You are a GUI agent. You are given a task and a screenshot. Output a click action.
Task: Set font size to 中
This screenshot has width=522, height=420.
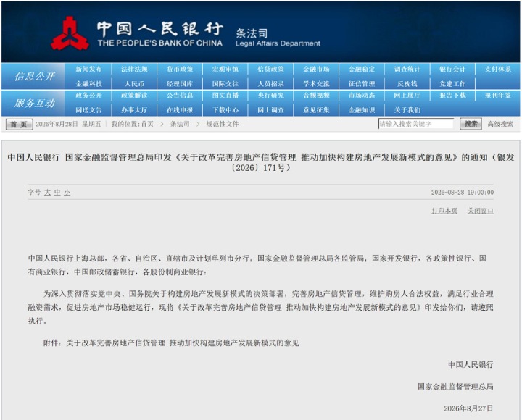57,193
